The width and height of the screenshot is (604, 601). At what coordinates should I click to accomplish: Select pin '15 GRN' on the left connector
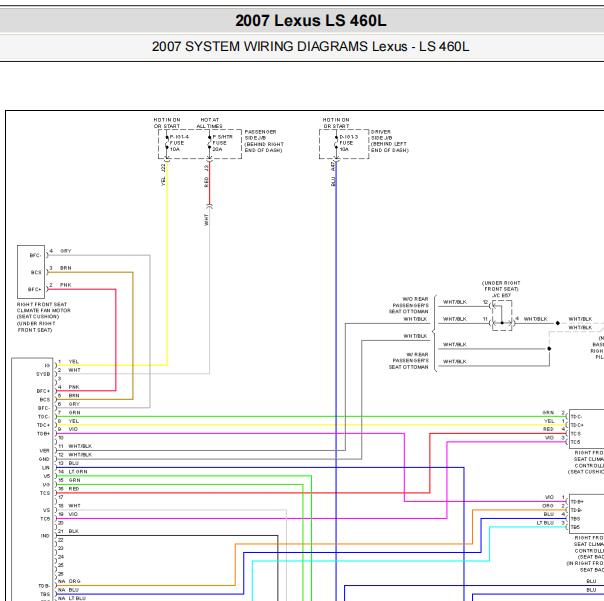pos(69,480)
